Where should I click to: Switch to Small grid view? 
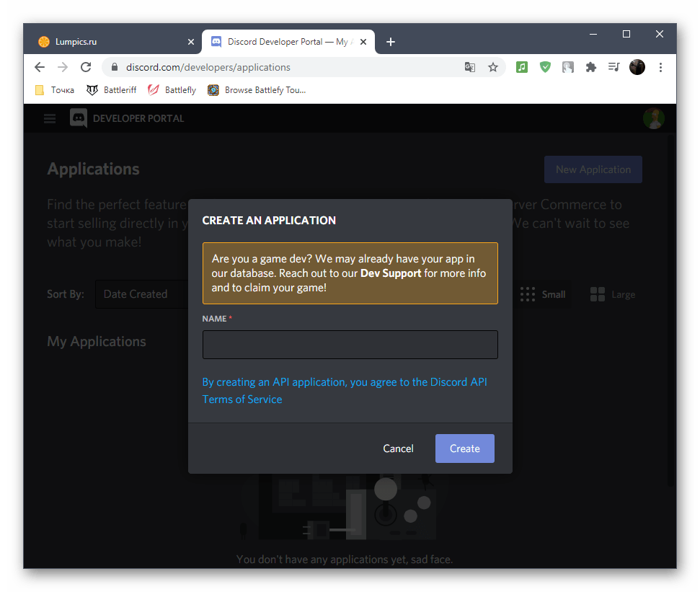(543, 294)
